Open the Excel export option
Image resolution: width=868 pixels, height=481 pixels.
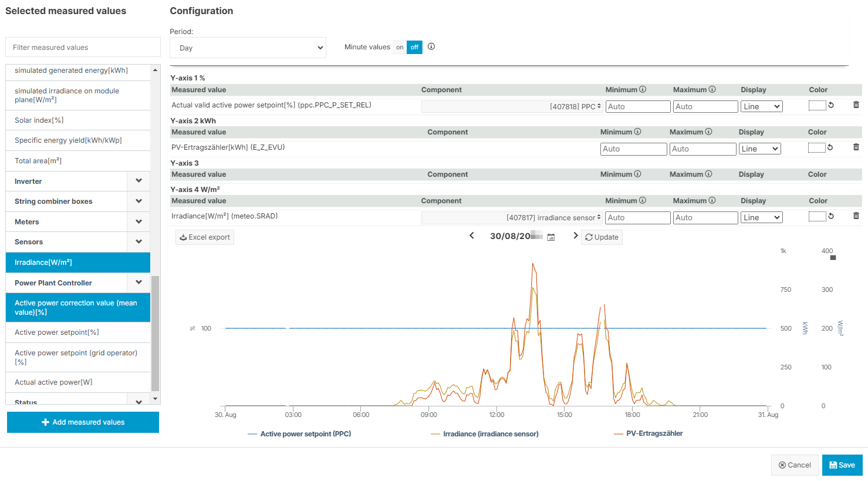(x=204, y=237)
